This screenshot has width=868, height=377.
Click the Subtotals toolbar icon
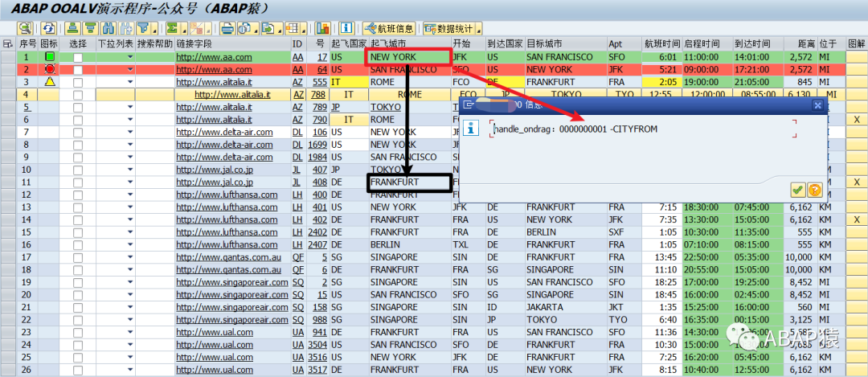[x=195, y=27]
